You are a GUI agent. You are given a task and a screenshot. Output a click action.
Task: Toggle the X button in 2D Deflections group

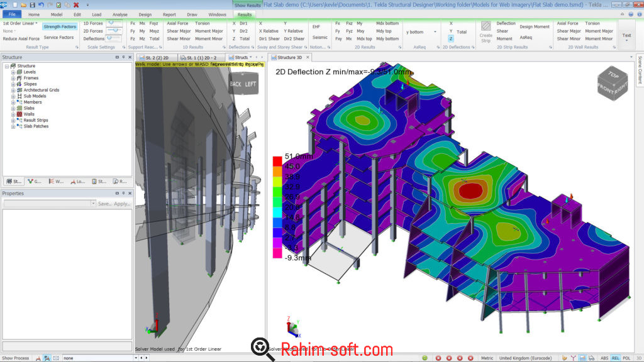tap(450, 23)
